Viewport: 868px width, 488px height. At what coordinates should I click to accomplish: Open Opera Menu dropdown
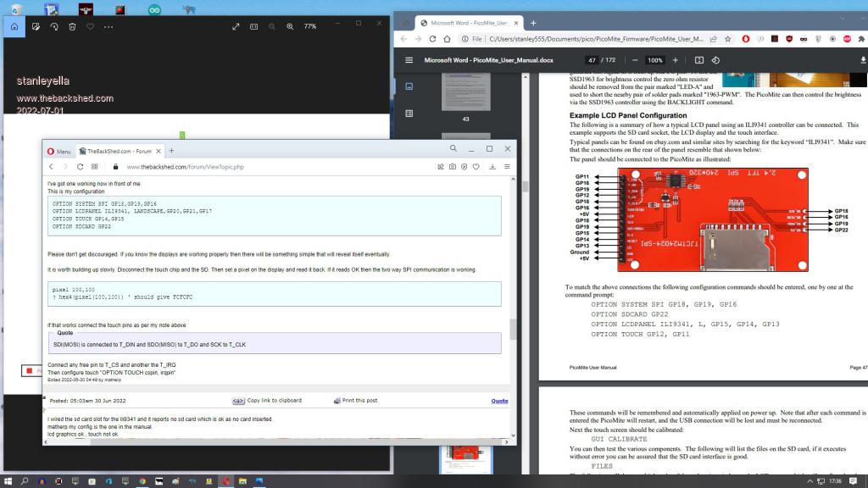coord(58,151)
